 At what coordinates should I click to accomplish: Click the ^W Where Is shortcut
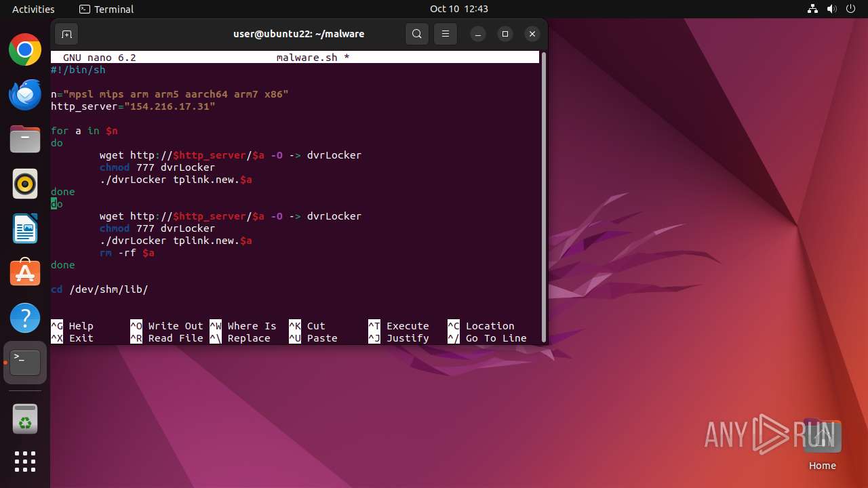[243, 326]
